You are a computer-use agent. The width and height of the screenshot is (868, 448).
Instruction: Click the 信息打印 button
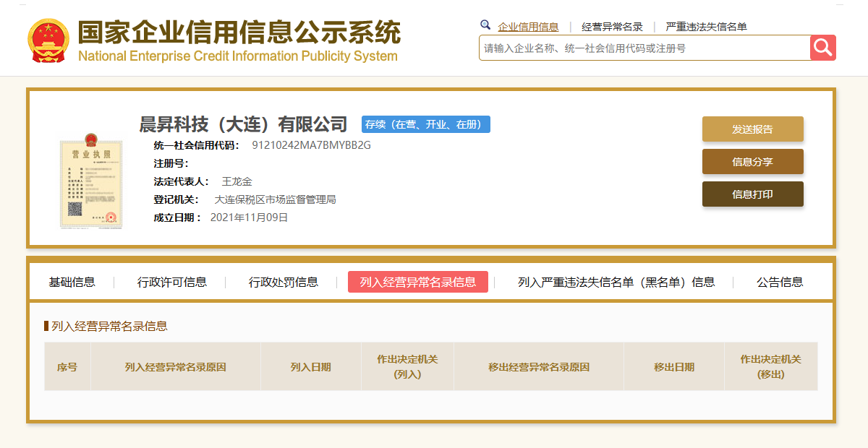(x=753, y=194)
